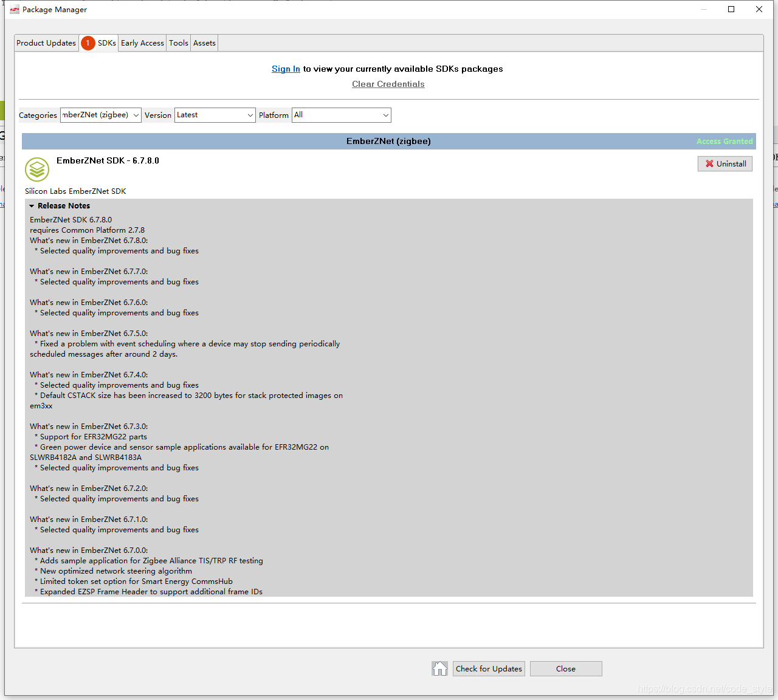The height and width of the screenshot is (700, 778).
Task: Click 'Support for EFR32MG22 parts' line
Action: [x=91, y=436]
